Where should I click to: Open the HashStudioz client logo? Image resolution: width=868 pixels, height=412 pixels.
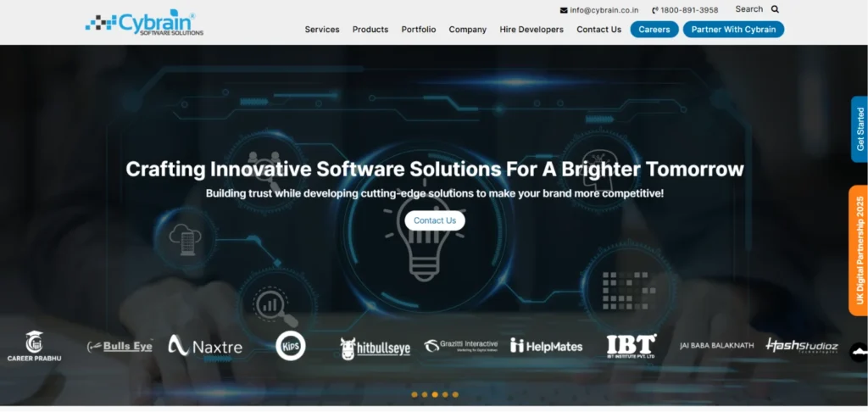pyautogui.click(x=802, y=346)
